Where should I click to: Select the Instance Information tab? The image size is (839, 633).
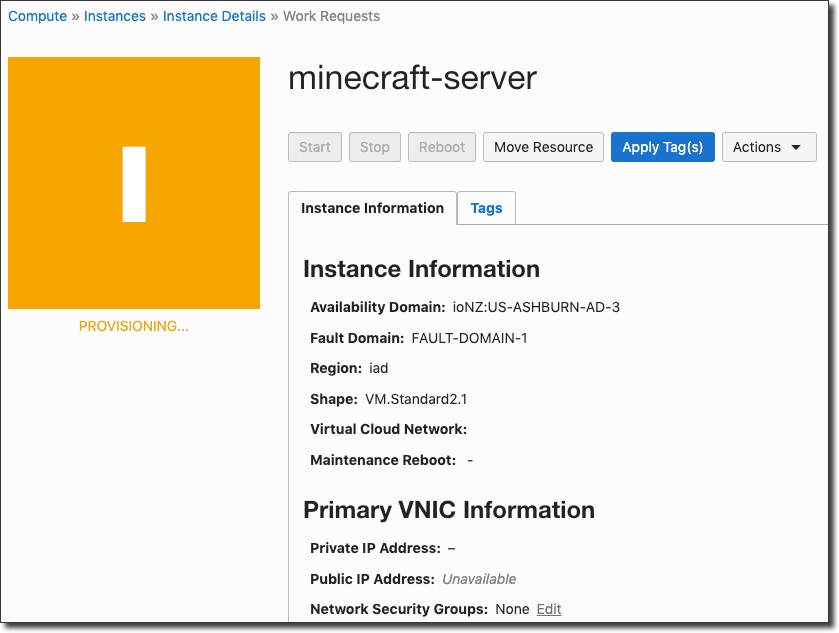click(x=372, y=208)
